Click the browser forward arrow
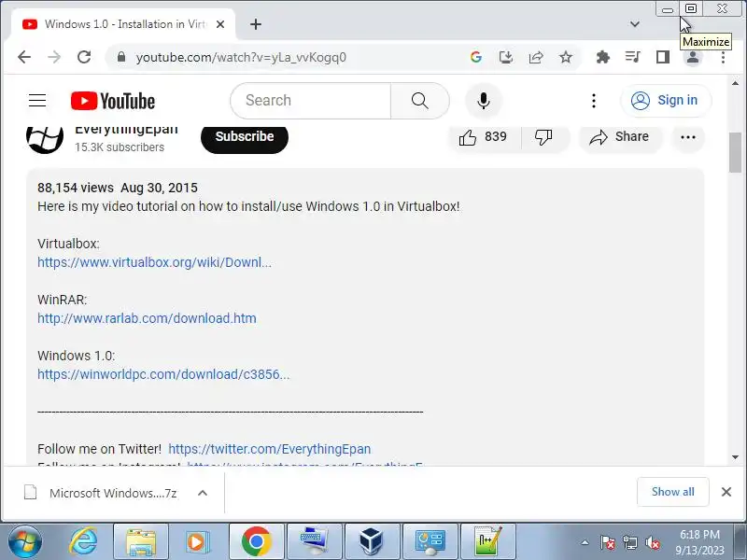The width and height of the screenshot is (747, 560). [x=54, y=57]
